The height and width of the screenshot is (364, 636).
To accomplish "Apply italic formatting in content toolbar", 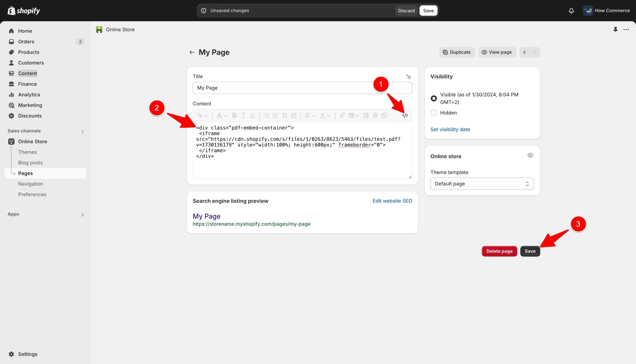I will click(243, 115).
